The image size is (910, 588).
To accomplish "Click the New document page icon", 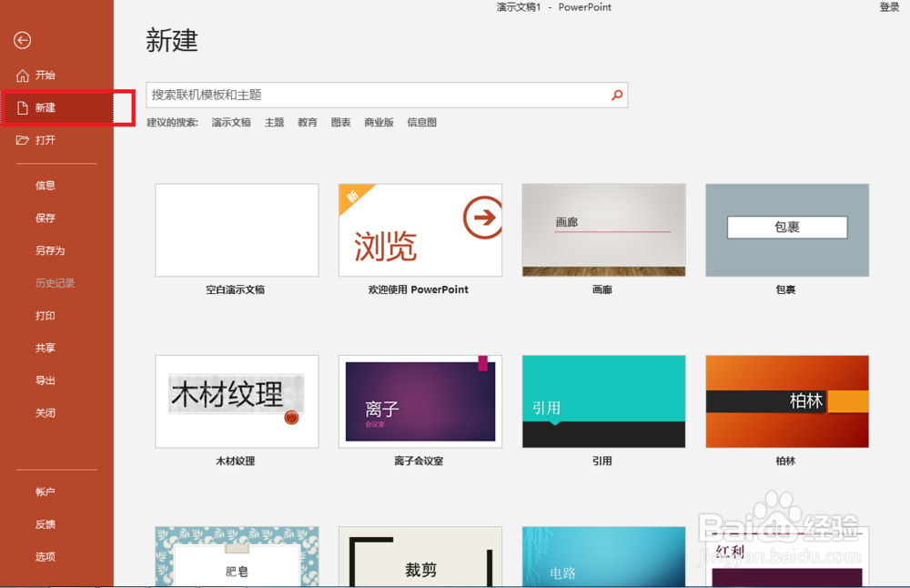I will click(22, 108).
